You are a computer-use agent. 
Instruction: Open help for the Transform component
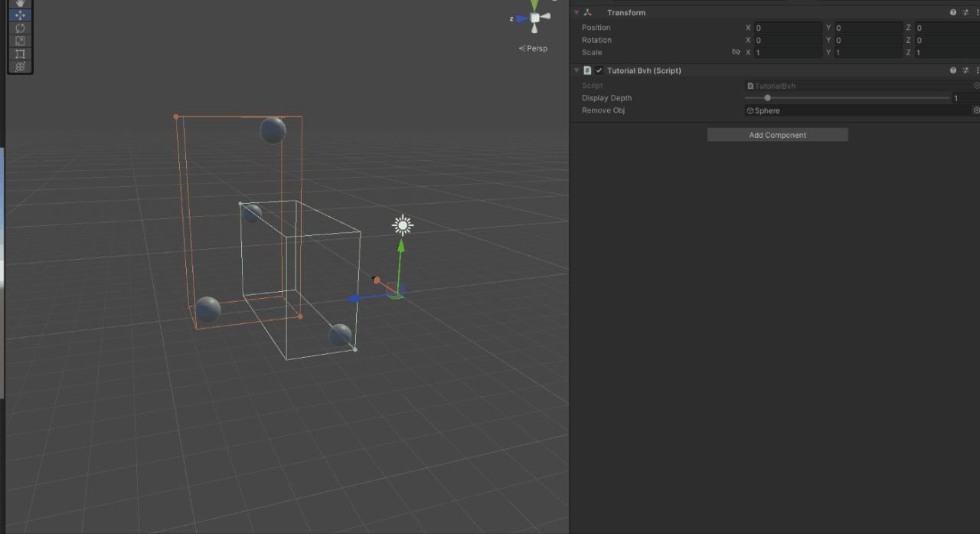point(952,12)
